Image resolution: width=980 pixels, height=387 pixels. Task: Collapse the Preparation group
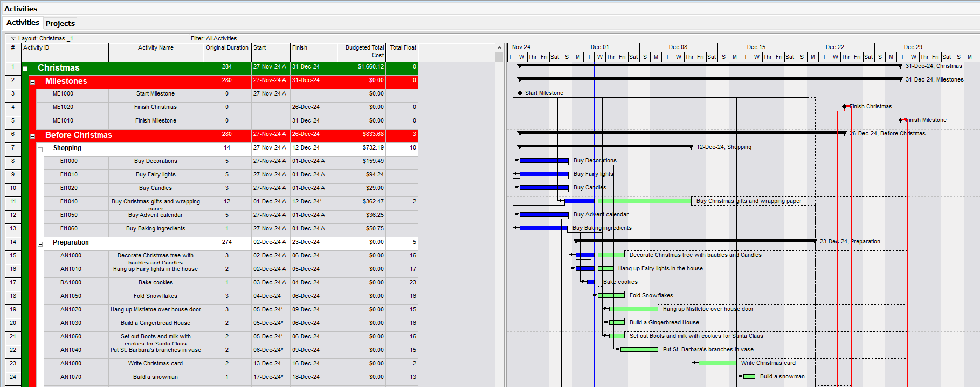[40, 244]
